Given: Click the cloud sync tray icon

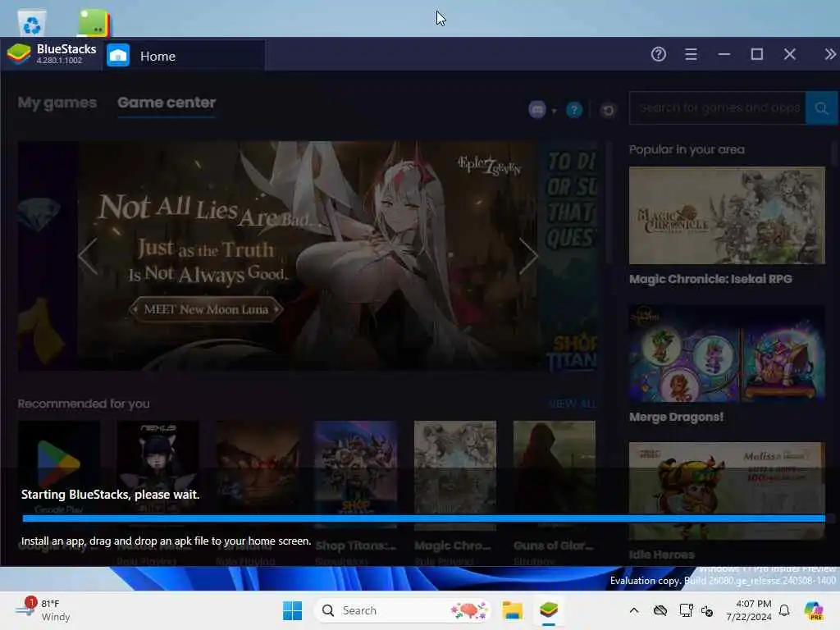Looking at the screenshot, I should click(x=660, y=610).
